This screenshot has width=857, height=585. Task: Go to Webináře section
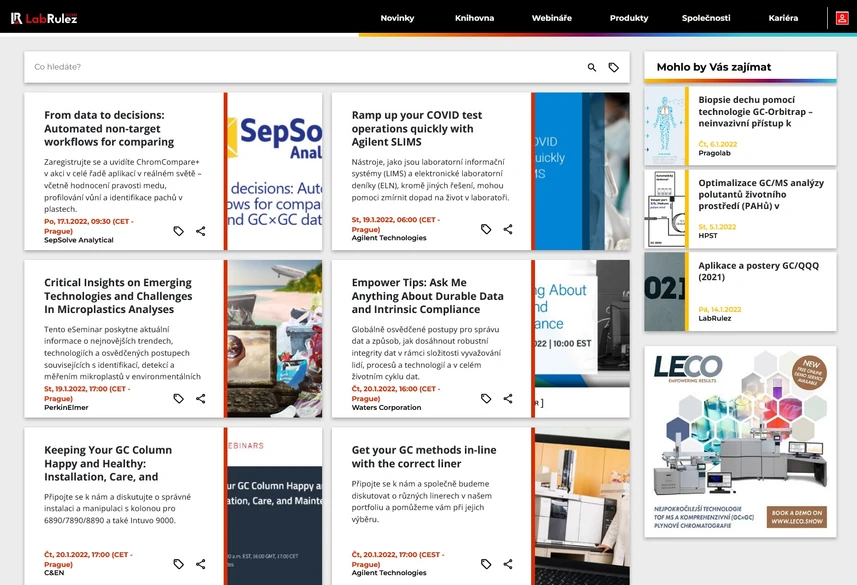(x=551, y=18)
